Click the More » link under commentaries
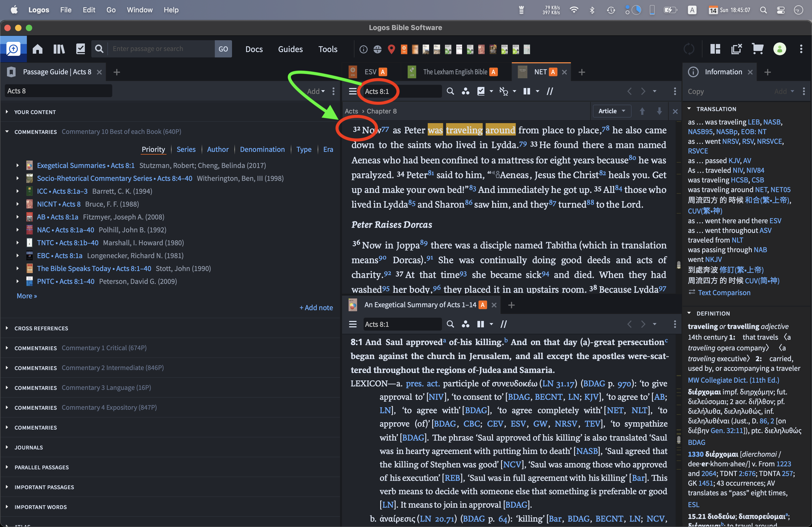 [x=27, y=296]
